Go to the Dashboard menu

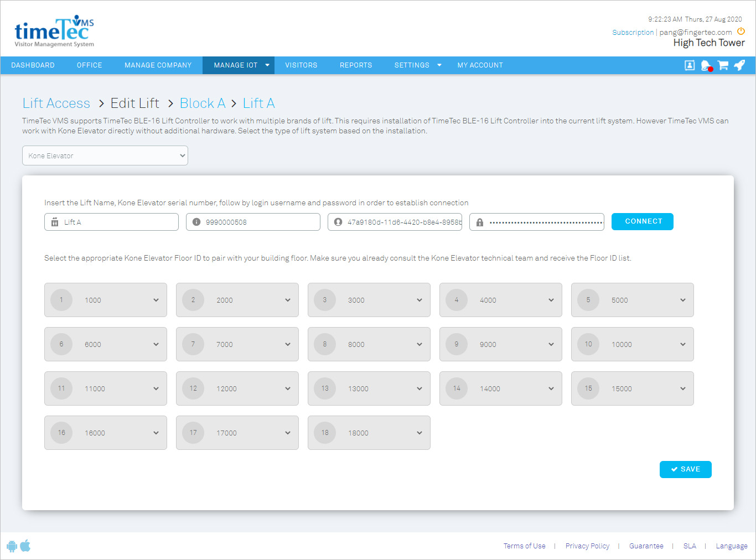(33, 65)
